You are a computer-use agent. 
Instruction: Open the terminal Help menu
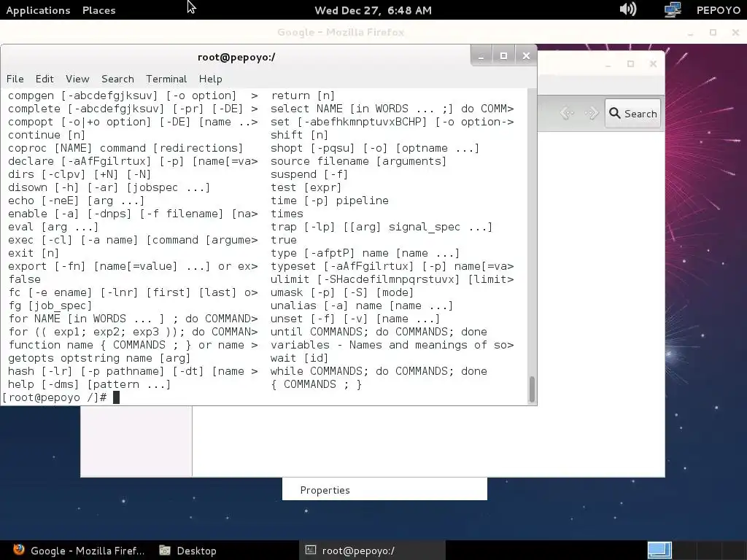click(210, 79)
